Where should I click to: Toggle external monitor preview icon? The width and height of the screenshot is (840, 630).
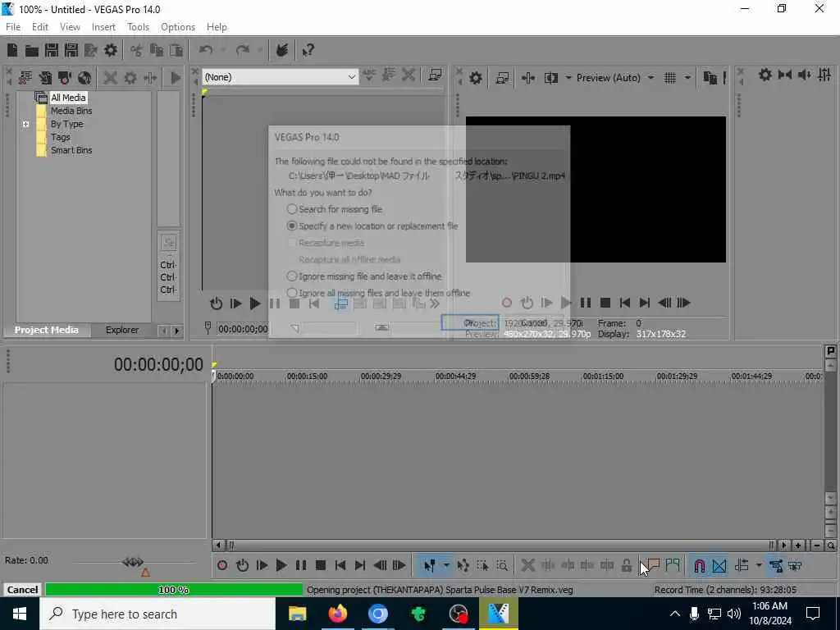[502, 78]
